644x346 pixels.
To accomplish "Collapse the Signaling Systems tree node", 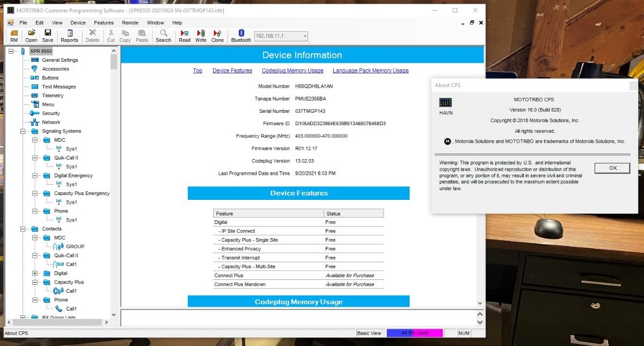I will [23, 131].
